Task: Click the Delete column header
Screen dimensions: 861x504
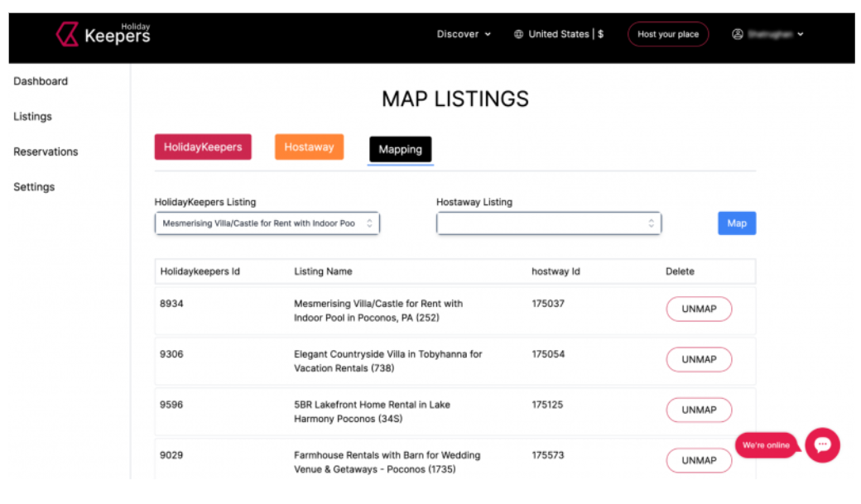Action: click(x=680, y=271)
